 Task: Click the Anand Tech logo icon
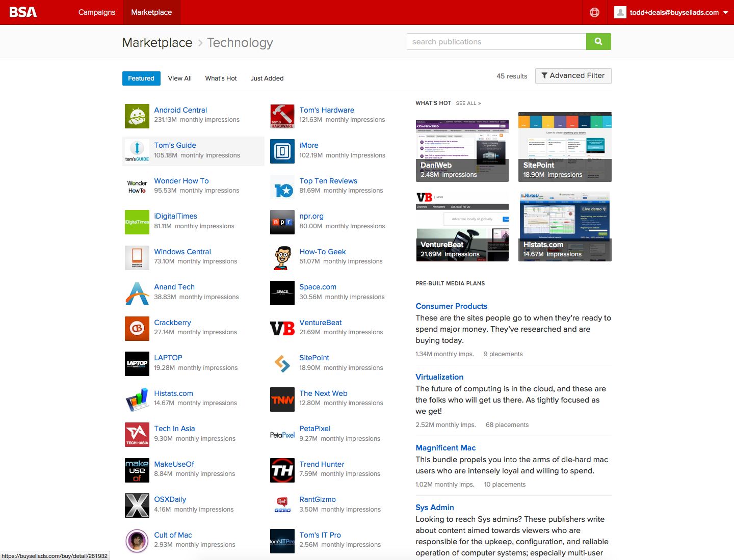pyautogui.click(x=137, y=293)
